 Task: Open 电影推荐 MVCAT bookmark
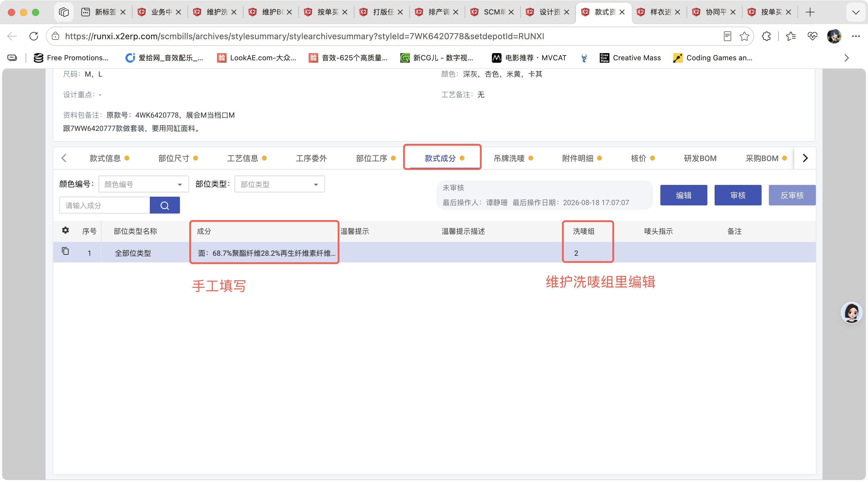pyautogui.click(x=529, y=58)
